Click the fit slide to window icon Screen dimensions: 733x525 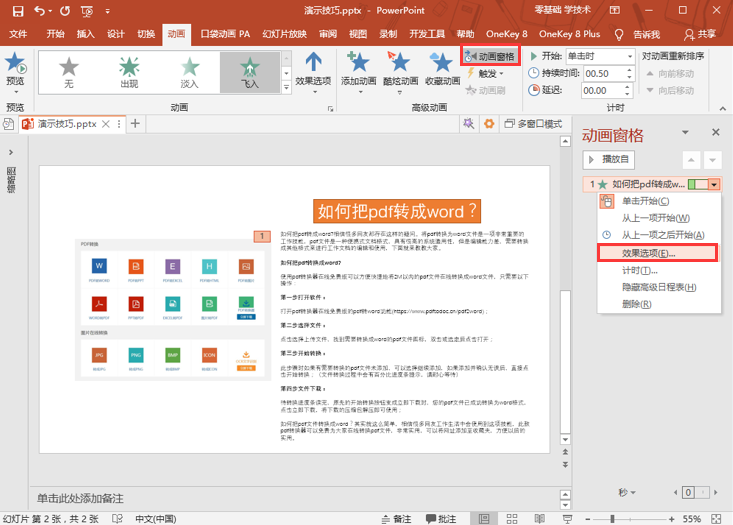pyautogui.click(x=716, y=519)
